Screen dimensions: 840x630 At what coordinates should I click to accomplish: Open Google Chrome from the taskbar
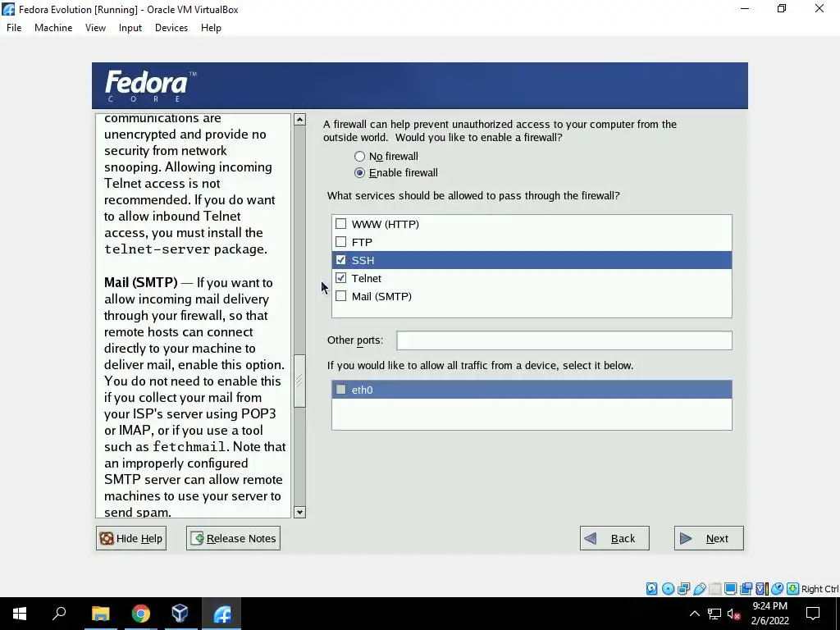click(140, 614)
